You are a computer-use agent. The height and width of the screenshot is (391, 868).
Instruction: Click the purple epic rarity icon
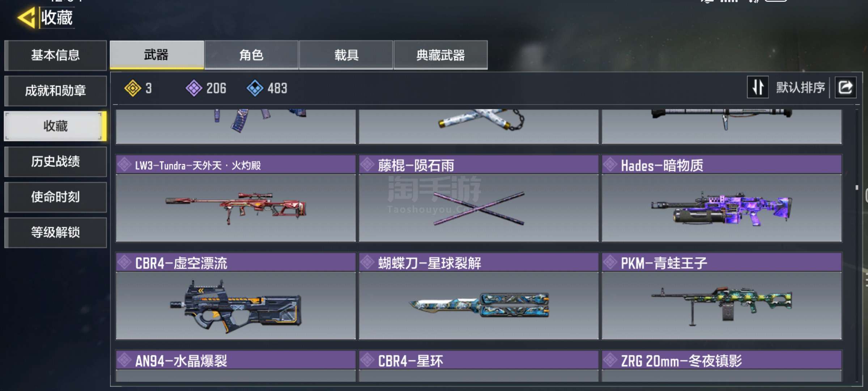point(194,88)
